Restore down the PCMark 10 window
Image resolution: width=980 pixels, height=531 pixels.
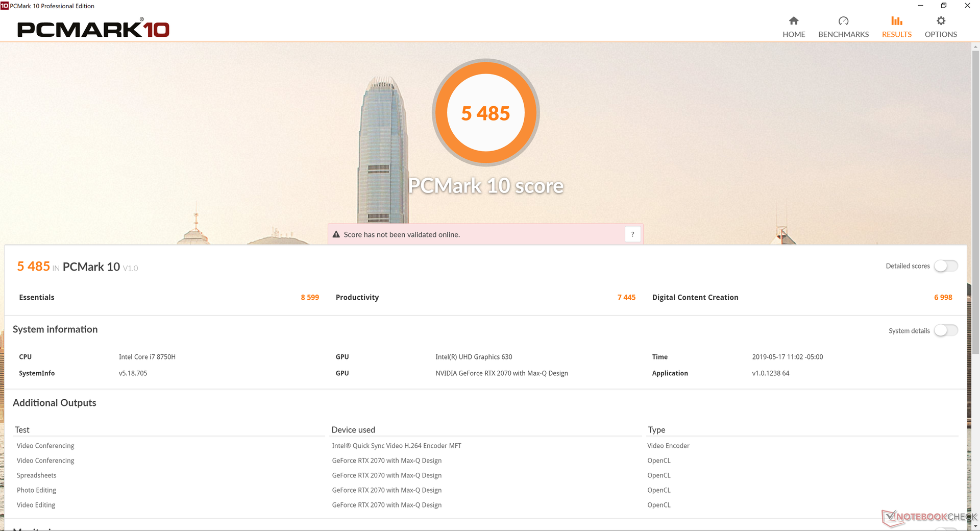point(944,6)
